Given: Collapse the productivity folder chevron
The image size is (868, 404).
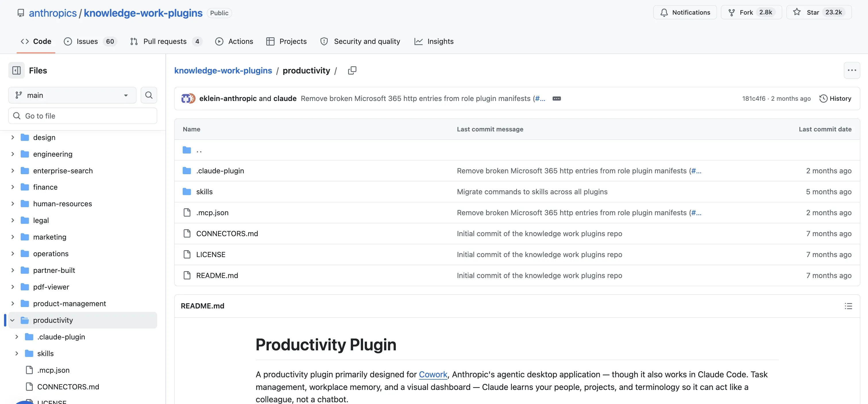Looking at the screenshot, I should coord(12,320).
